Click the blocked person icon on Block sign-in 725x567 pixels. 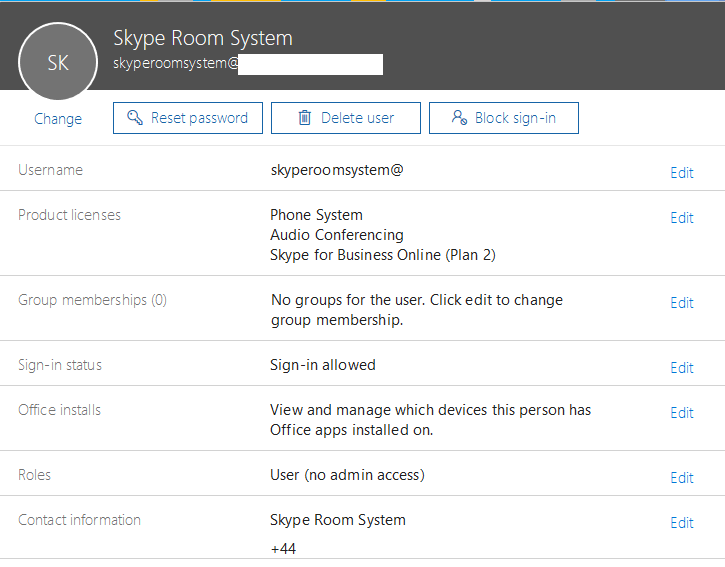(x=459, y=117)
